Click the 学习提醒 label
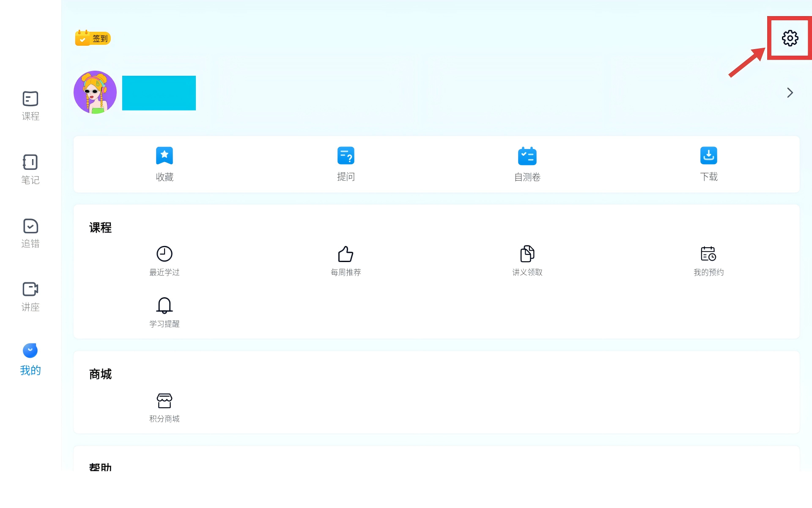 [x=165, y=324]
